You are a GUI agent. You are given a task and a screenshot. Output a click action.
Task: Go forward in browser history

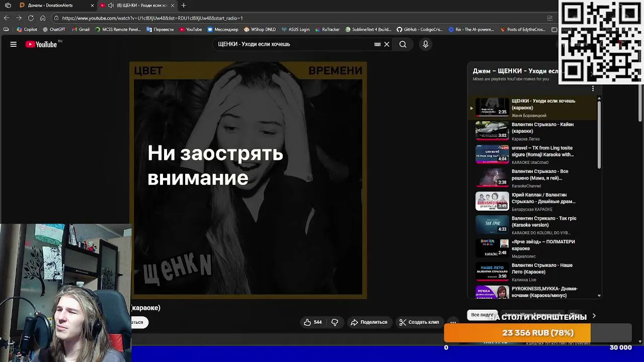(19, 18)
